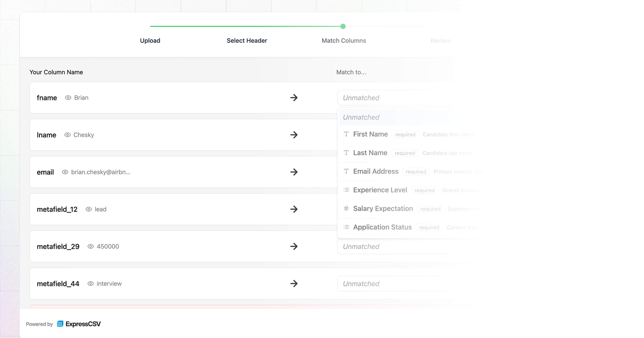Viewport: 644px width, 338px height.
Task: Open the Unmatched dropdown for metafield_44
Action: click(389, 284)
